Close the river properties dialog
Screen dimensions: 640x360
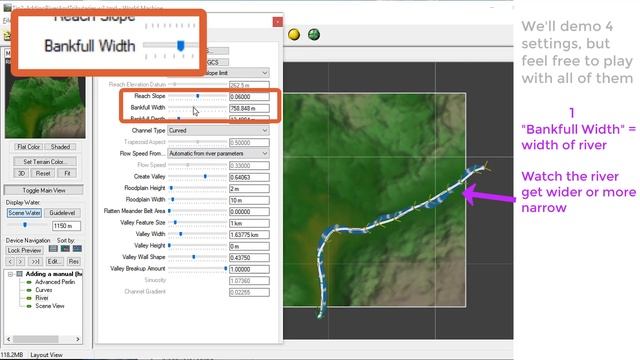(x=278, y=22)
